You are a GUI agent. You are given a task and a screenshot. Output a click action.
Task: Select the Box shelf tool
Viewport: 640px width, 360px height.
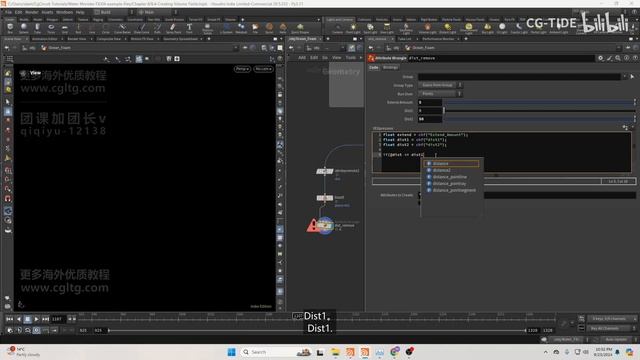tap(10, 28)
